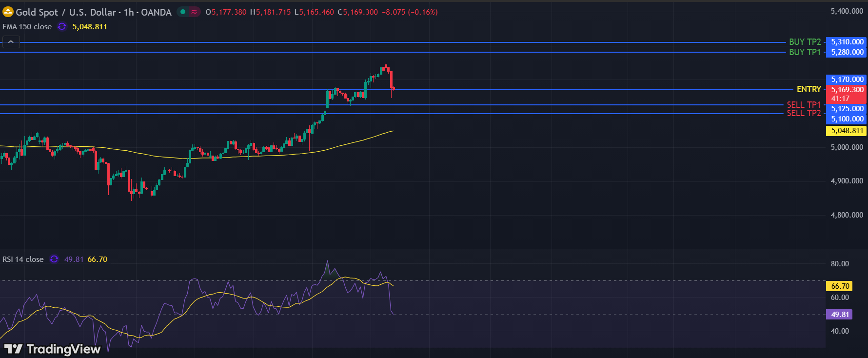Select the SELL TP2 line label

point(804,113)
